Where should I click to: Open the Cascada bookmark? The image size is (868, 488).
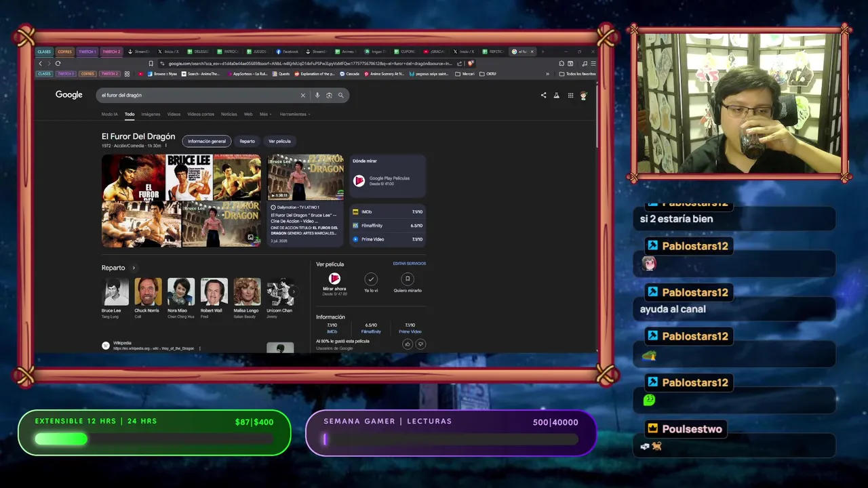(x=349, y=74)
